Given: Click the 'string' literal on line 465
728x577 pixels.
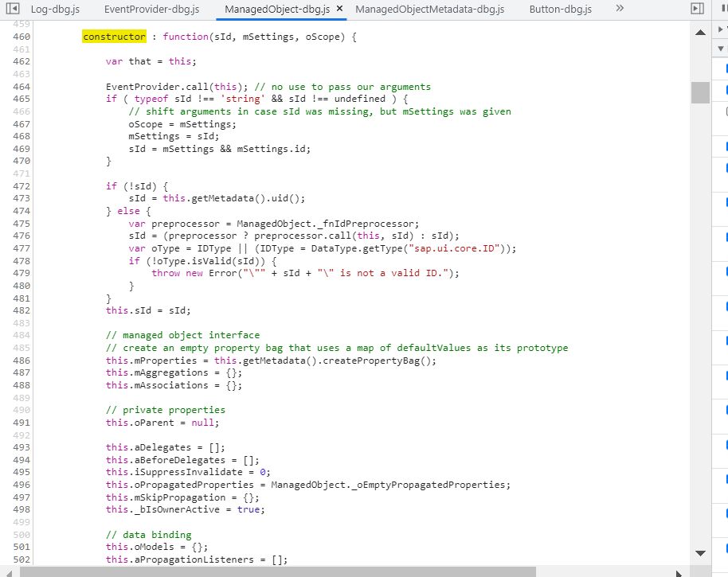Looking at the screenshot, I should pyautogui.click(x=242, y=99).
